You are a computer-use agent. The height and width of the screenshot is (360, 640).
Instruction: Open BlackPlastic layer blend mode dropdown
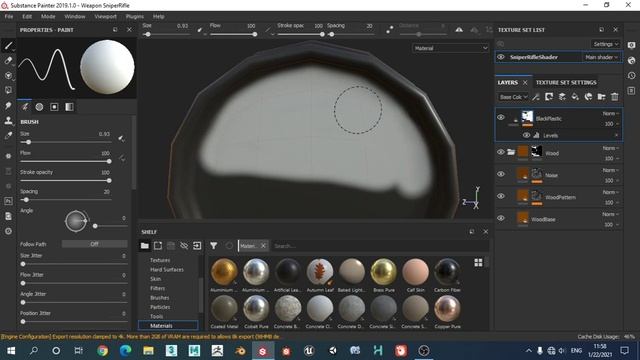tap(611, 113)
